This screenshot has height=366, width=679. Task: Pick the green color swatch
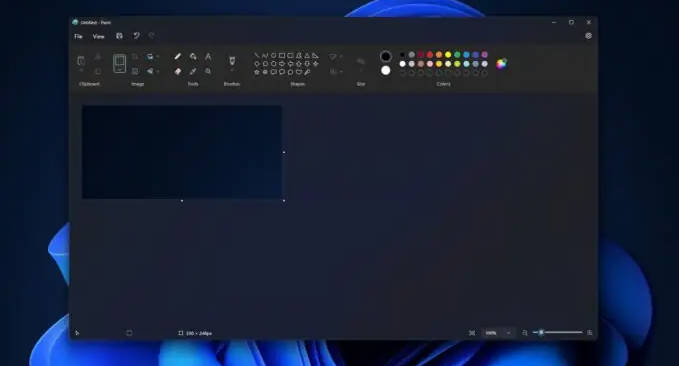pyautogui.click(x=457, y=55)
